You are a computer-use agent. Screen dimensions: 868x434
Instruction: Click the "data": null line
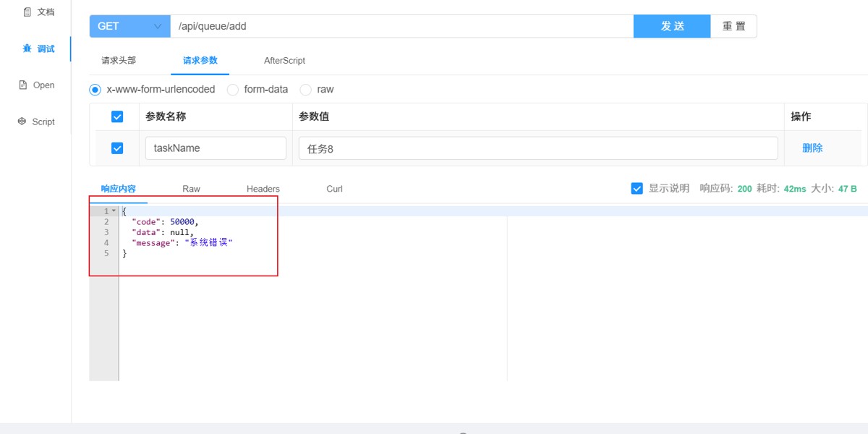(163, 232)
